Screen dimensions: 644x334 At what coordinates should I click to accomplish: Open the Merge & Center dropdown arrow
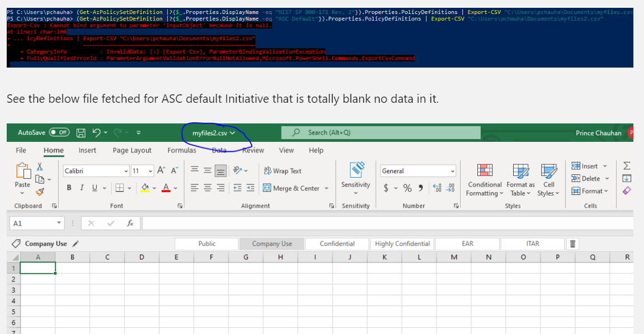(x=326, y=188)
